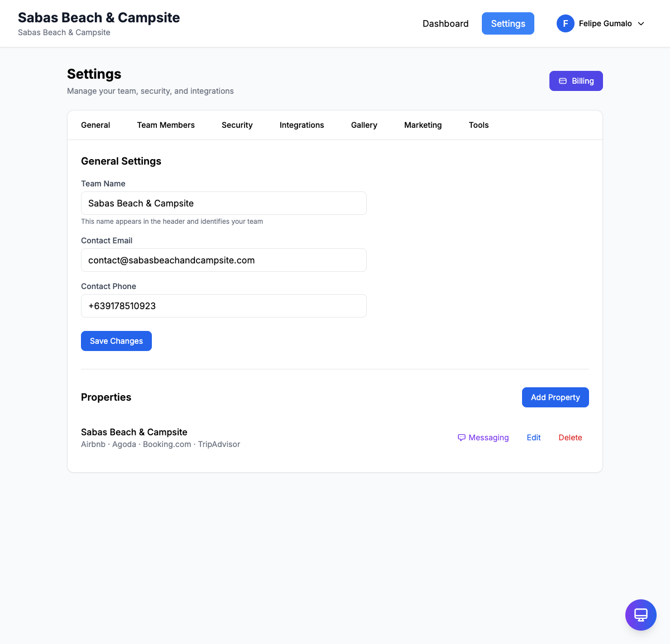Expand the Felipe Gumalo account menu chevron
This screenshot has width=670, height=644.
coord(642,23)
